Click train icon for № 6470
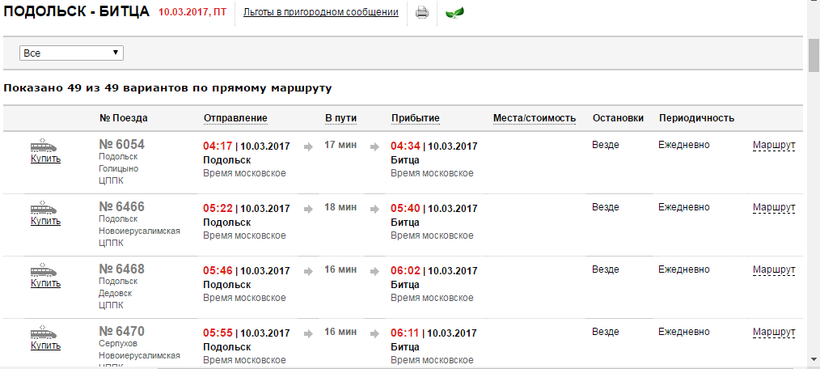820x369 pixels. [43, 333]
